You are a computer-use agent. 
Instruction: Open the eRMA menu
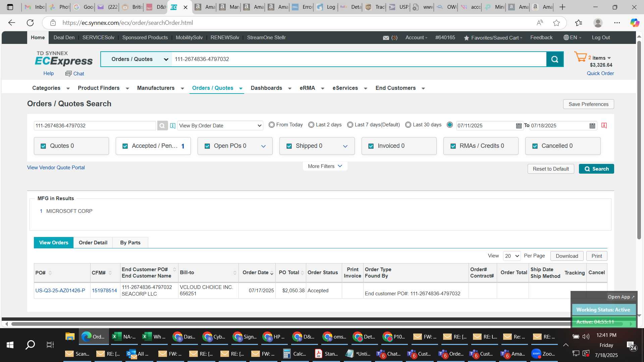[x=312, y=88]
